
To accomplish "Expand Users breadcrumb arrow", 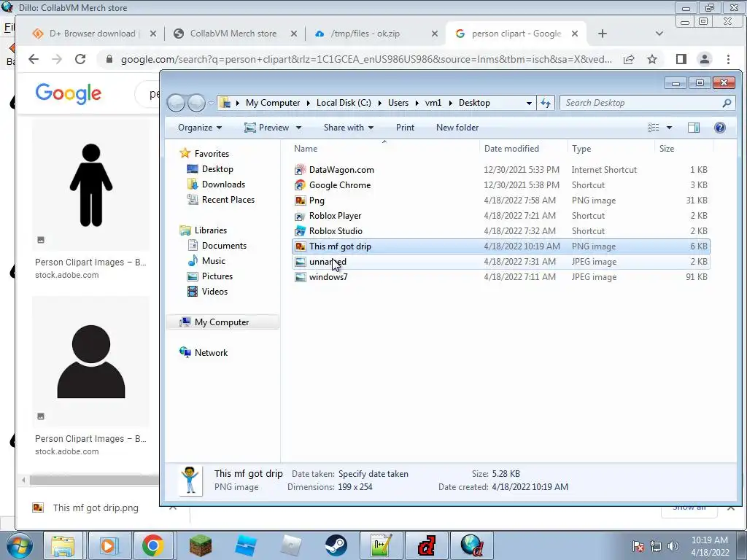I will (x=417, y=103).
